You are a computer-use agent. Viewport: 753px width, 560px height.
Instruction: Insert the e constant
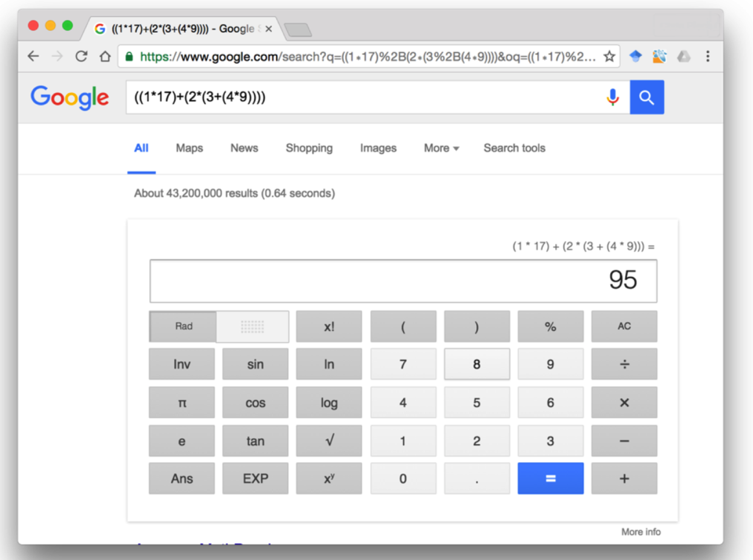182,441
